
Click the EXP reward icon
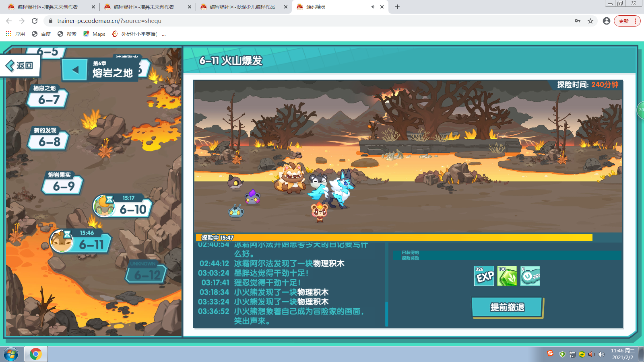[484, 276]
